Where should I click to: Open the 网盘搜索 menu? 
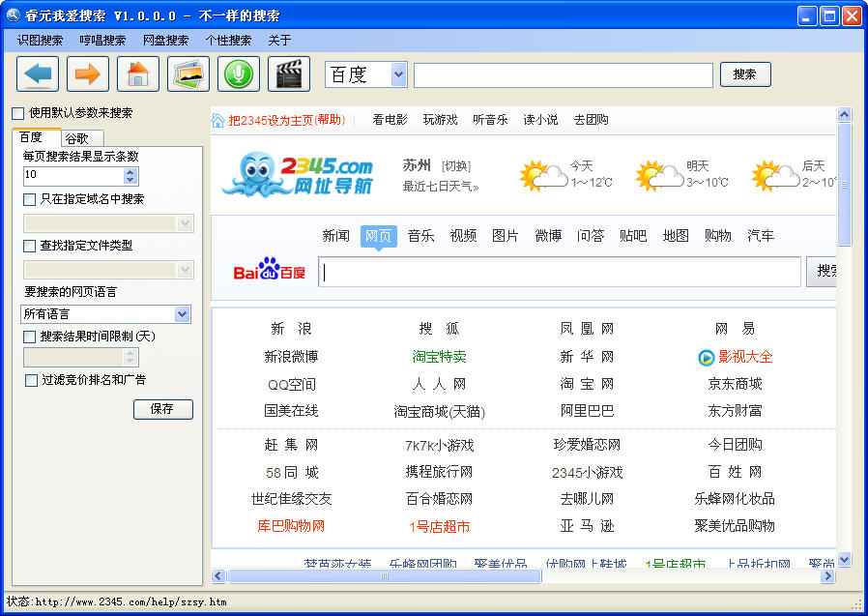tap(165, 41)
